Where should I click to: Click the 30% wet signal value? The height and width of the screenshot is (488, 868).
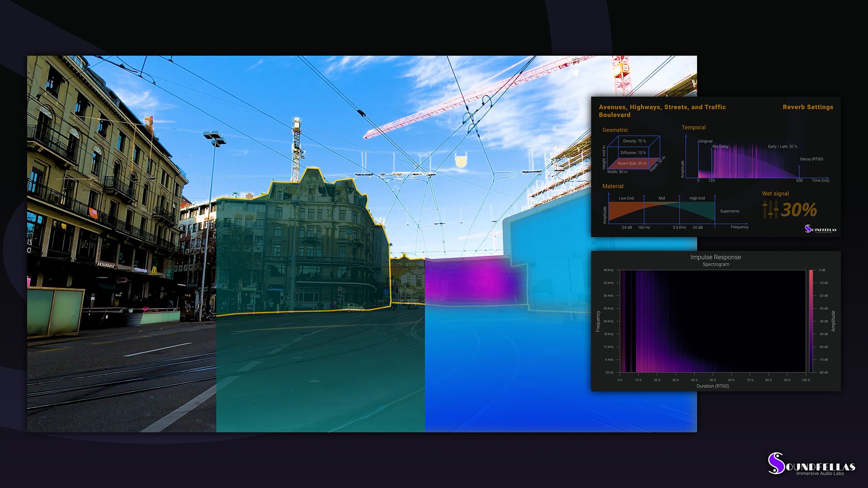[798, 210]
